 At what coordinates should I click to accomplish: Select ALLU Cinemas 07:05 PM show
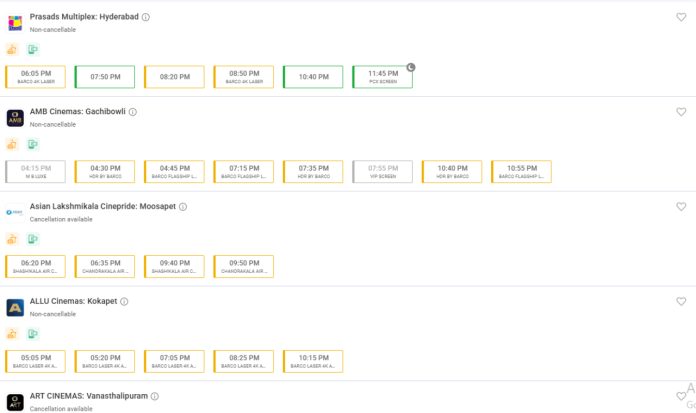click(174, 361)
